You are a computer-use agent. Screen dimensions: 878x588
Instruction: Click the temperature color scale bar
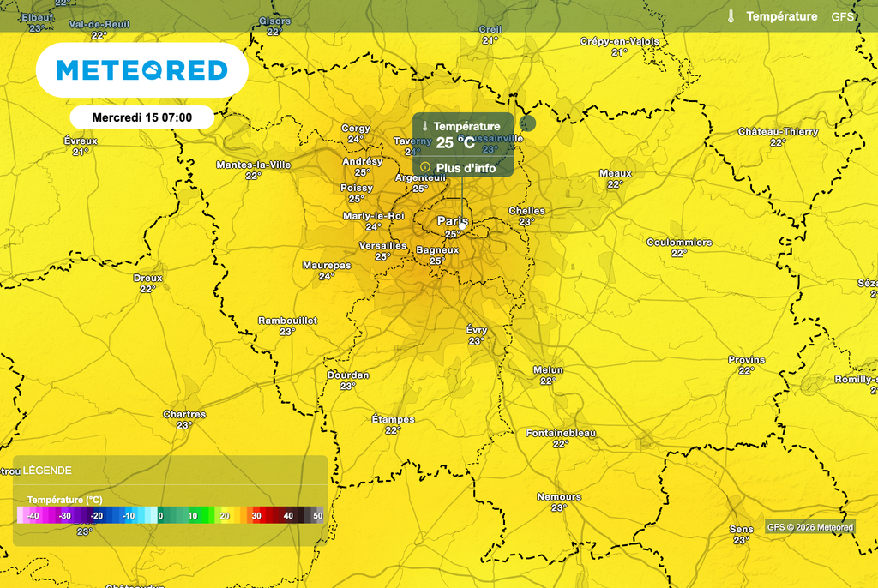click(x=171, y=515)
